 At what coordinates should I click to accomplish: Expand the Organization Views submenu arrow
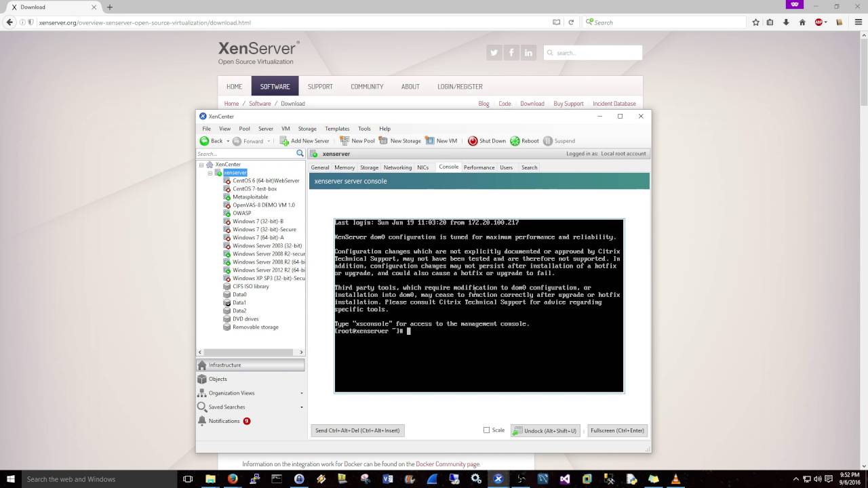(302, 393)
